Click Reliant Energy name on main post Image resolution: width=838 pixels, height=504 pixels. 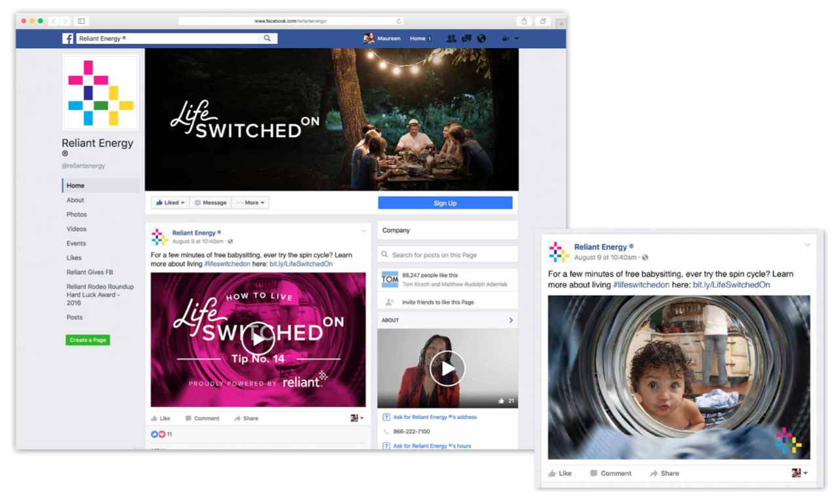(194, 233)
